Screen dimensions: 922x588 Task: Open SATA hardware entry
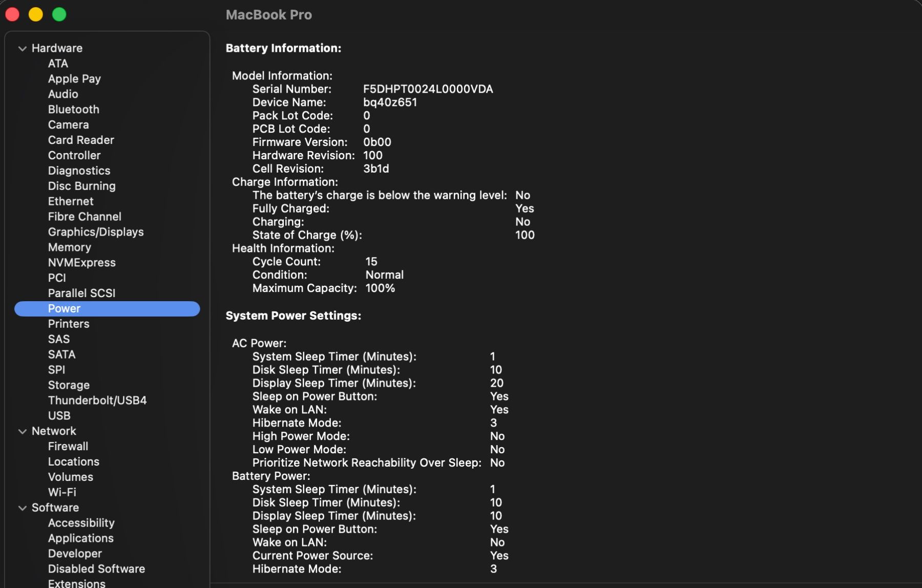coord(61,355)
